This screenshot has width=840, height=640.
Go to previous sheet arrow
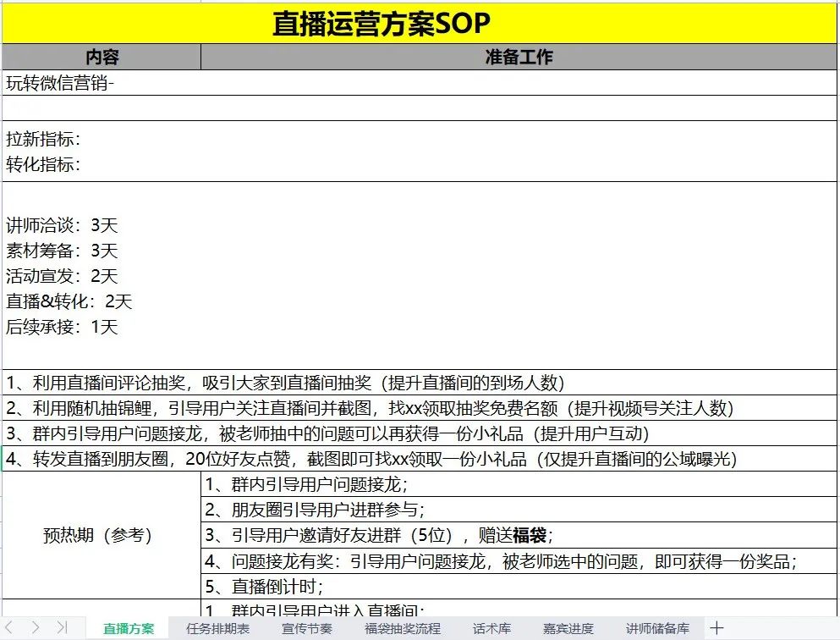[x=9, y=627]
